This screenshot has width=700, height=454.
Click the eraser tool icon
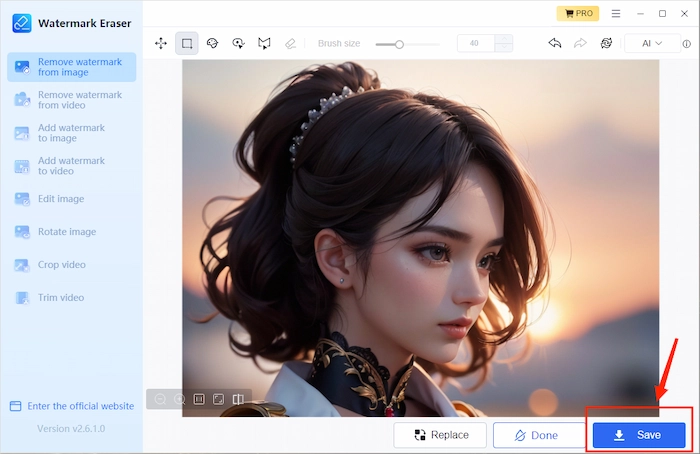(x=290, y=44)
